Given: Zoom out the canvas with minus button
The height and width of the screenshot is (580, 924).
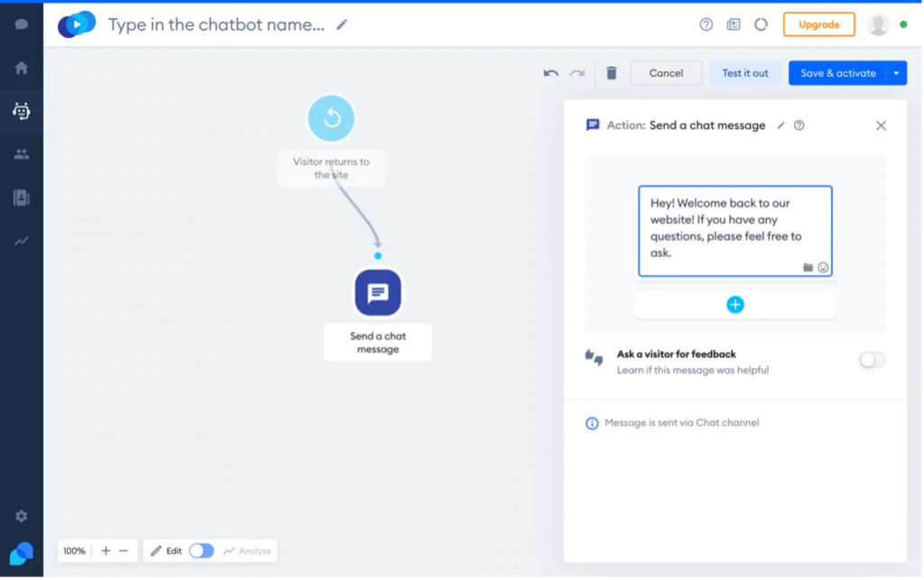Looking at the screenshot, I should [123, 550].
